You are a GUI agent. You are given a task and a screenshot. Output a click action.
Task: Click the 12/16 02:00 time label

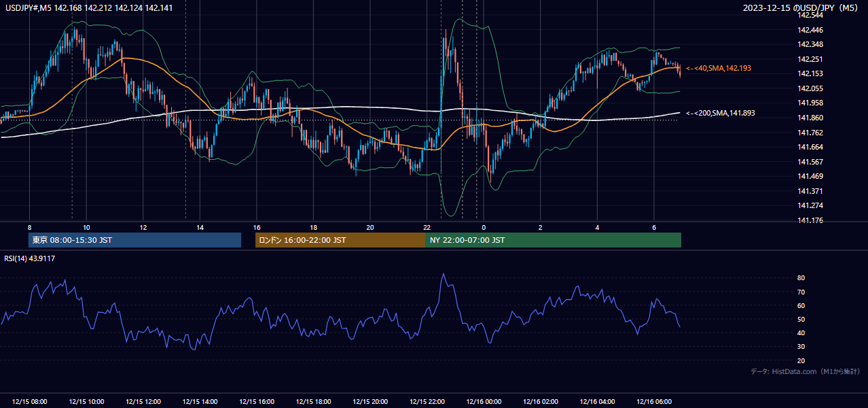point(540,402)
